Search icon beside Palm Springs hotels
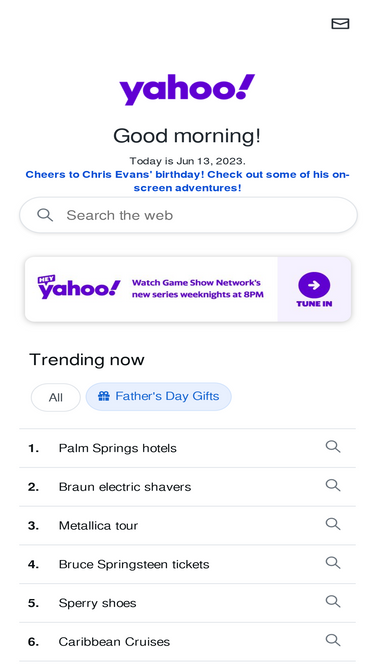The width and height of the screenshot is (375, 667). [333, 447]
